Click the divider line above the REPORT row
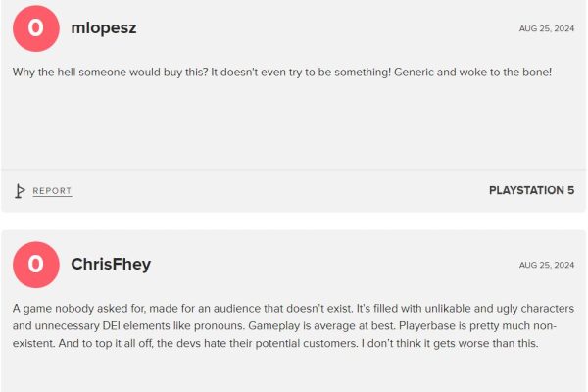 tap(293, 170)
